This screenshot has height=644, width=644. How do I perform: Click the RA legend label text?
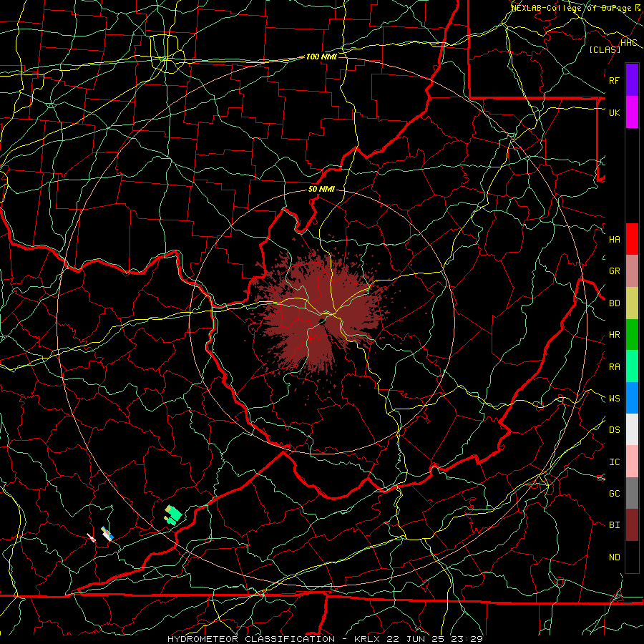[x=615, y=367]
